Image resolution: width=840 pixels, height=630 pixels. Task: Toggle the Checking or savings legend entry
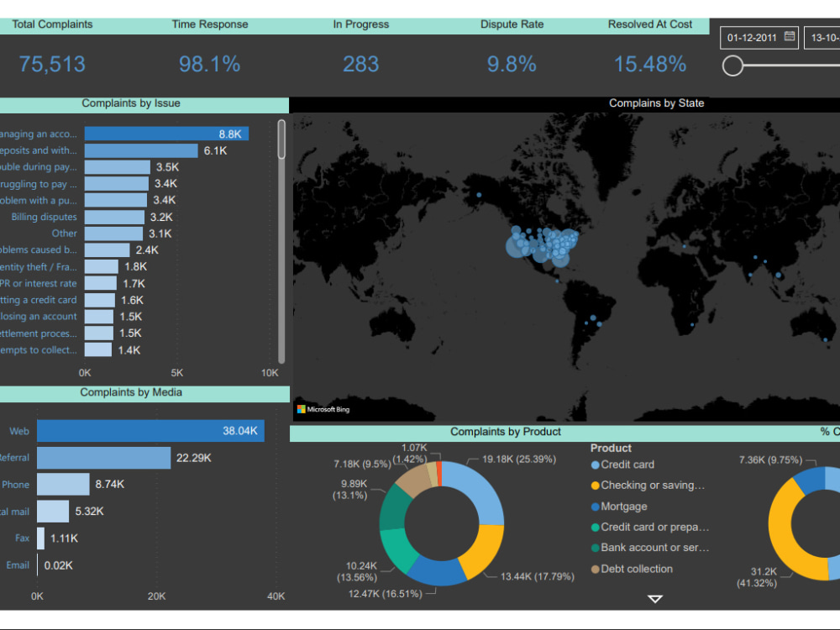(x=651, y=486)
